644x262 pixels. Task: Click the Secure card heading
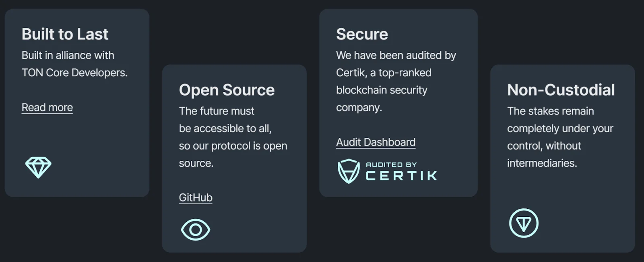[362, 34]
